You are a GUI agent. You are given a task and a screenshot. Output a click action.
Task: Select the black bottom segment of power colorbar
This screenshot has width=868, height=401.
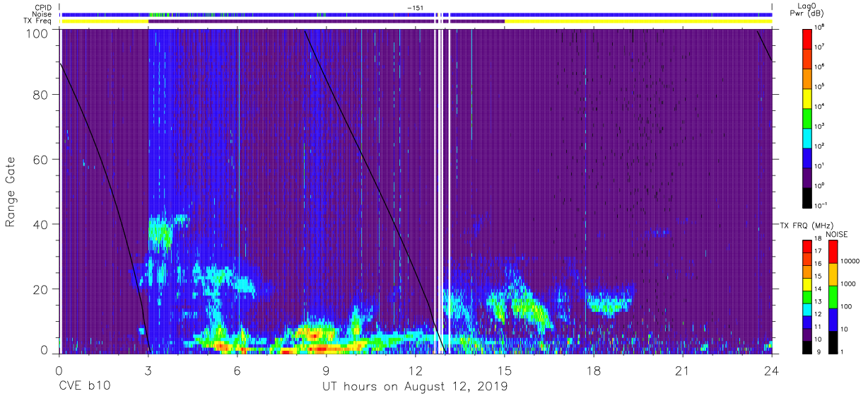pyautogui.click(x=807, y=197)
